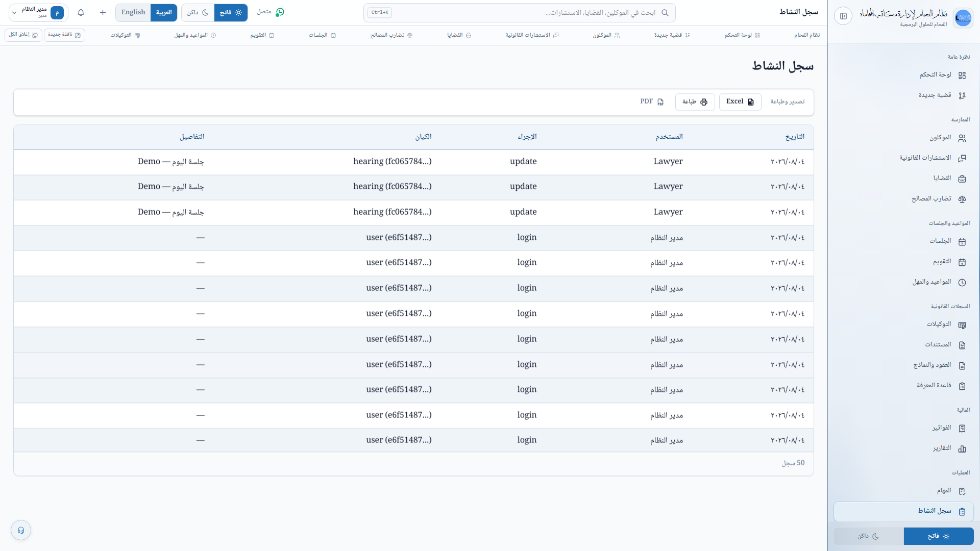The height and width of the screenshot is (551, 980).
Task: Open لوحة التحكم from the sidebar
Action: coord(903,75)
